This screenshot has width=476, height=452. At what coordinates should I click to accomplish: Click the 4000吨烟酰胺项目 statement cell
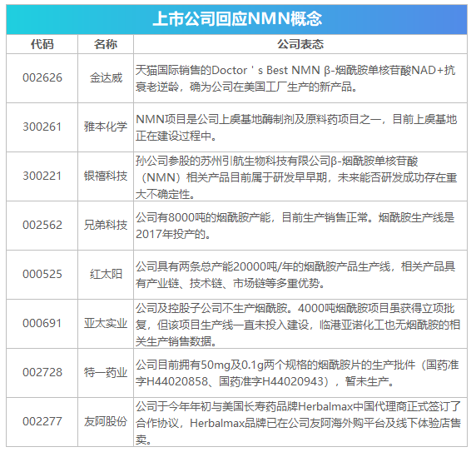pos(300,324)
